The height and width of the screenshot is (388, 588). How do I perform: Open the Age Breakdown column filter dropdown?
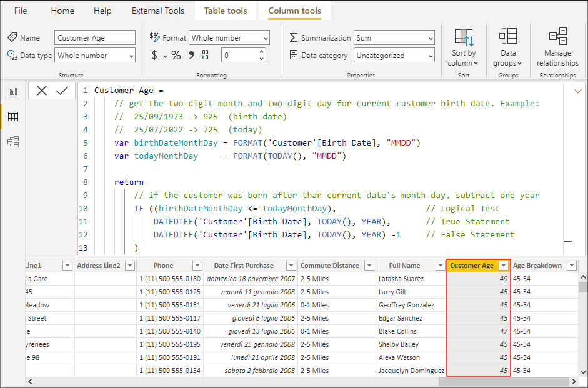coord(572,266)
